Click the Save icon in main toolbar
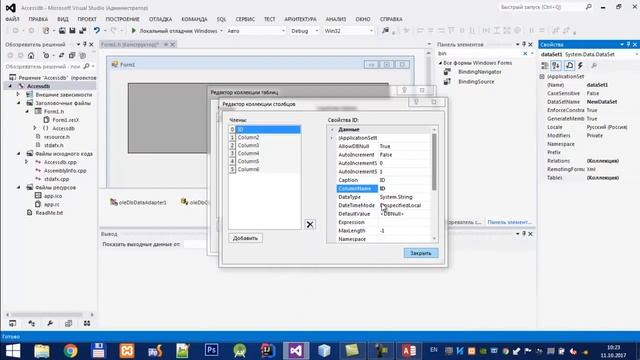 click(72, 31)
